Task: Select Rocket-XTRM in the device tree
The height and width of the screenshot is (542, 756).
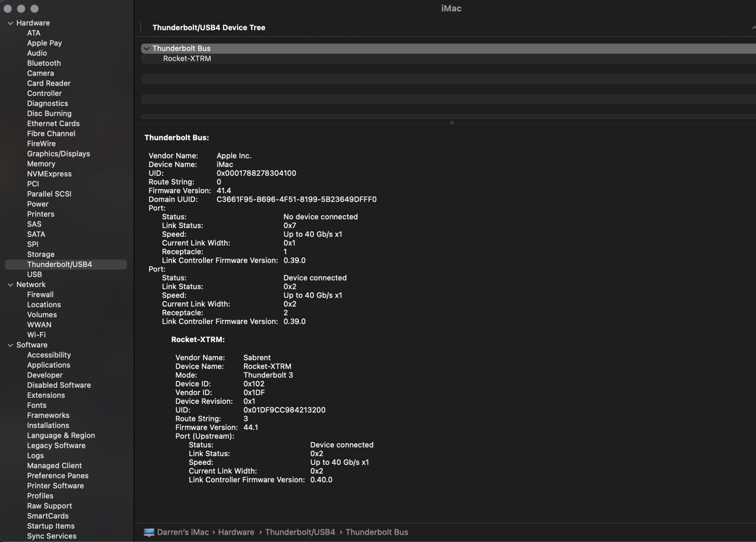Action: [187, 59]
